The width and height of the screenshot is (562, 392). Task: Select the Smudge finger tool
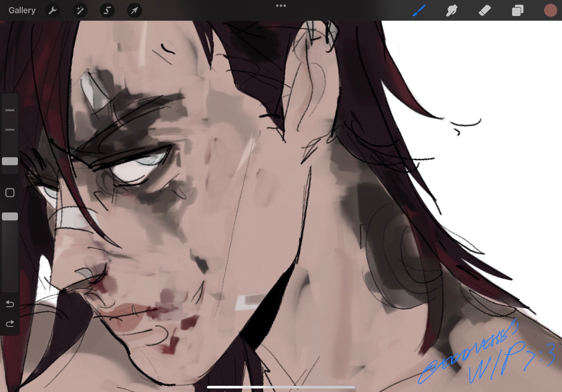pyautogui.click(x=452, y=11)
